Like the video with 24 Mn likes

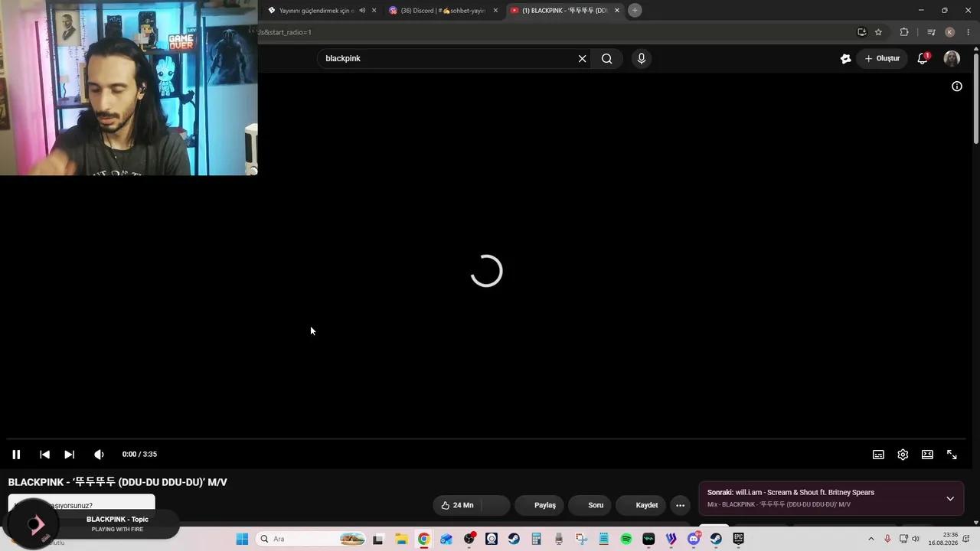coord(458,505)
